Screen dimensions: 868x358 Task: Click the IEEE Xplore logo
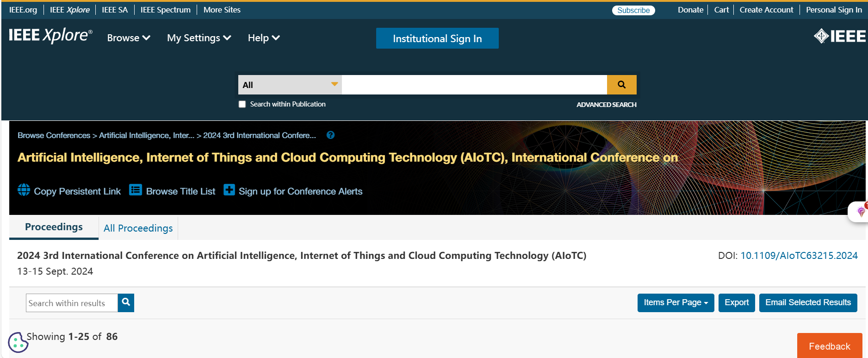pos(50,36)
